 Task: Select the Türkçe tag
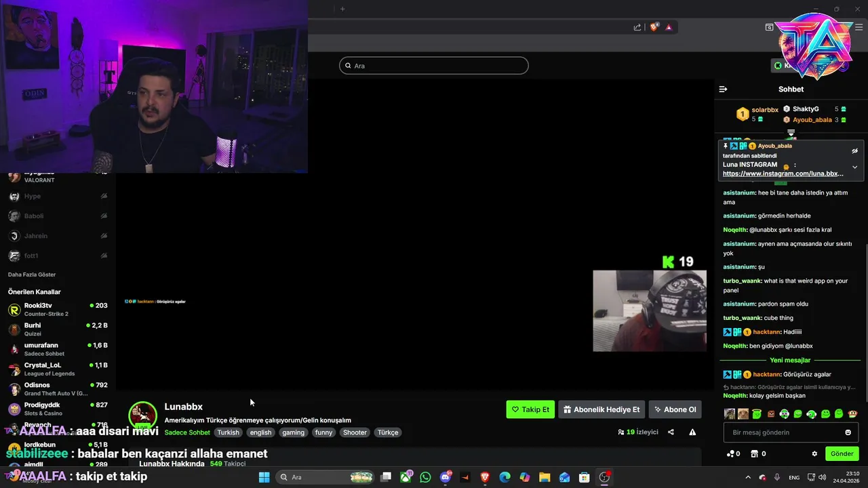[388, 432]
